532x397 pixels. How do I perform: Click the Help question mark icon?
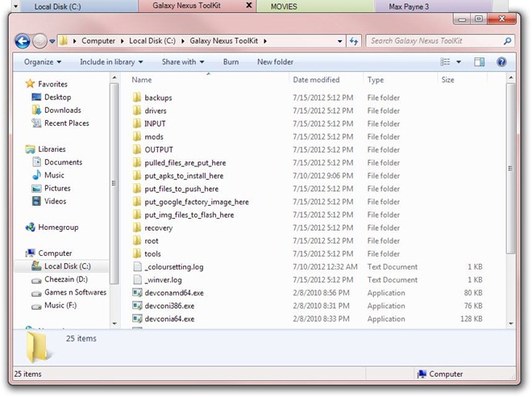(x=501, y=62)
